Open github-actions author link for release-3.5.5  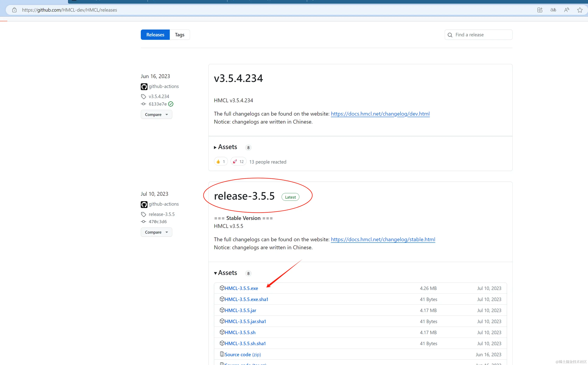164,204
